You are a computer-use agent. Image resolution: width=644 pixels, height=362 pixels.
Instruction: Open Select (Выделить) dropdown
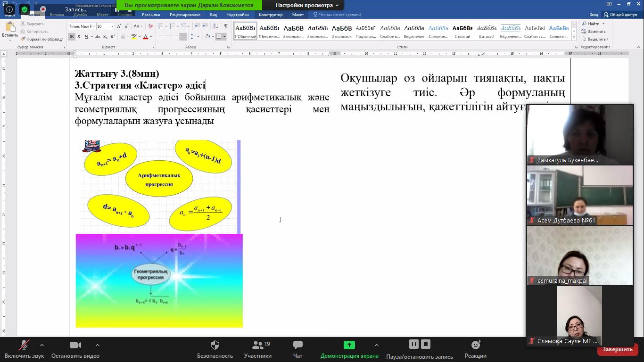click(595, 39)
